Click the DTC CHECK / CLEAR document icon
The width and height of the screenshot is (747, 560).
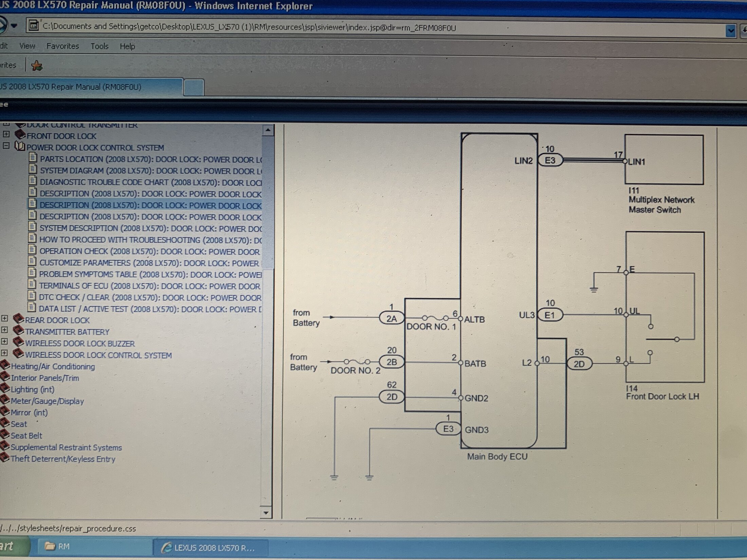(32, 296)
